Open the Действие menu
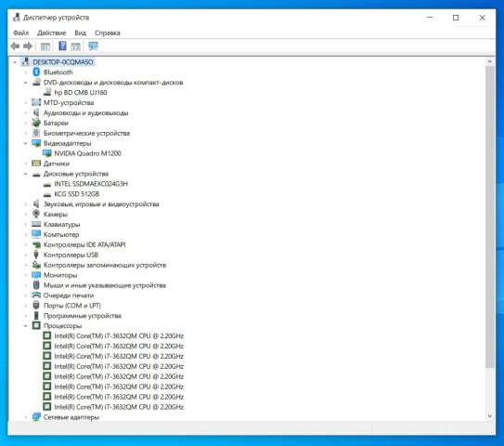Viewport: 504px width, 446px height. tap(51, 33)
